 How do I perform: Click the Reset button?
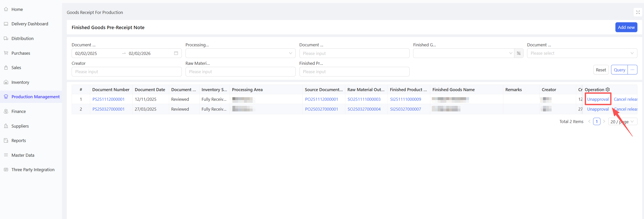[x=601, y=70]
